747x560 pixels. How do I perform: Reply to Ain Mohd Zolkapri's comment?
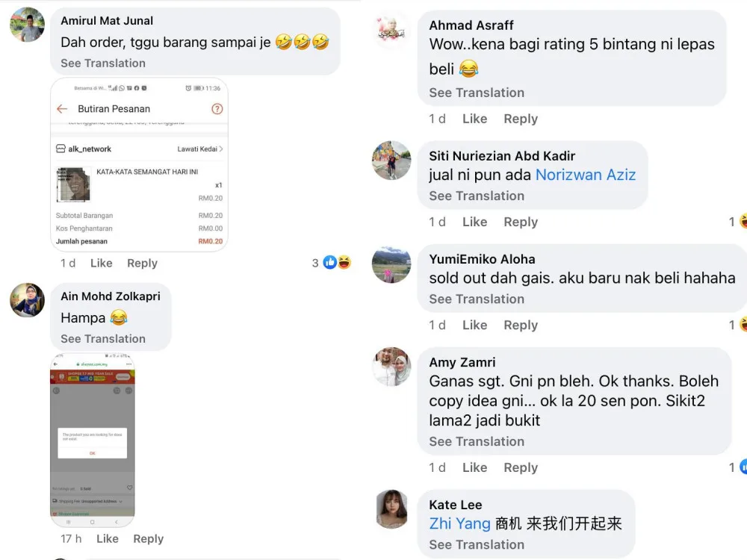(148, 538)
